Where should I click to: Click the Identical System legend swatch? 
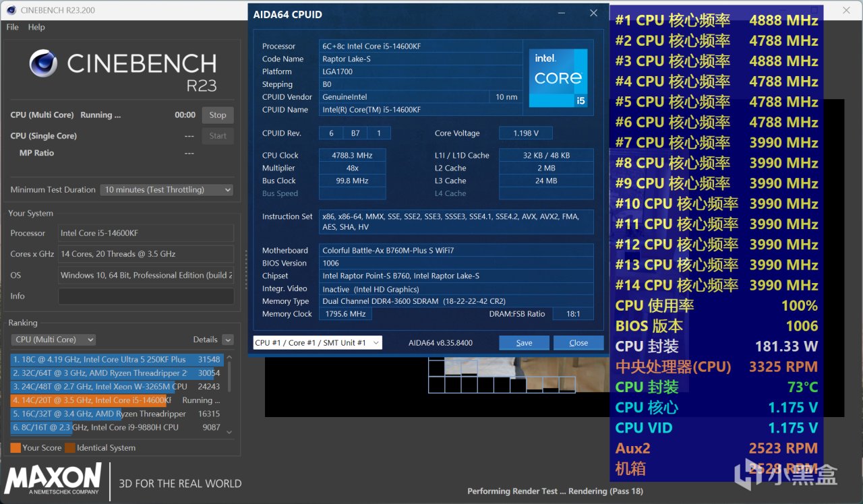tap(69, 447)
